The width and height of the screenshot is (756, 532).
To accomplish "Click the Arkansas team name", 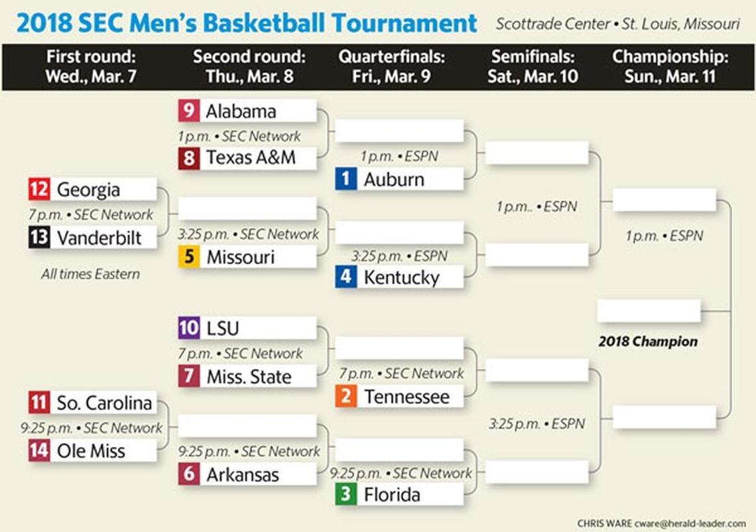I will tap(242, 475).
